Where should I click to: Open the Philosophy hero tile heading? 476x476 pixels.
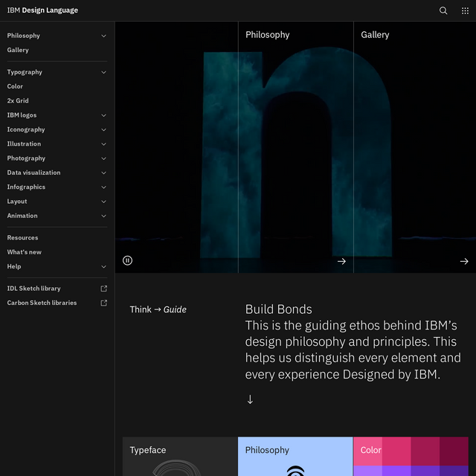point(268,35)
